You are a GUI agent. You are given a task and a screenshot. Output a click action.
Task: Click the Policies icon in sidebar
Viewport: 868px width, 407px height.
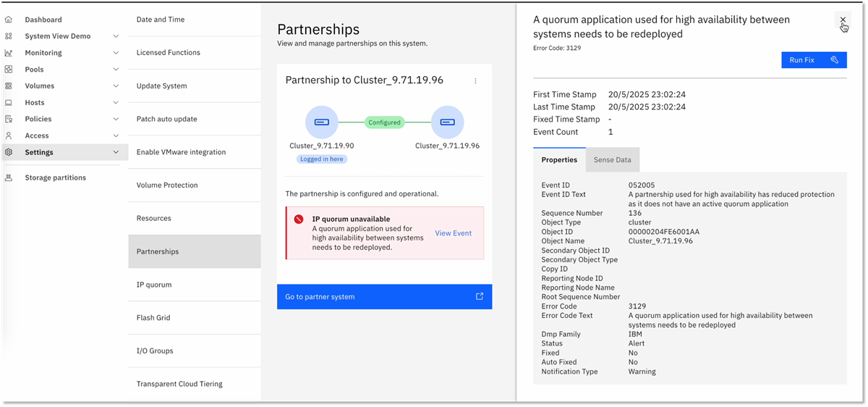pyautogui.click(x=9, y=119)
